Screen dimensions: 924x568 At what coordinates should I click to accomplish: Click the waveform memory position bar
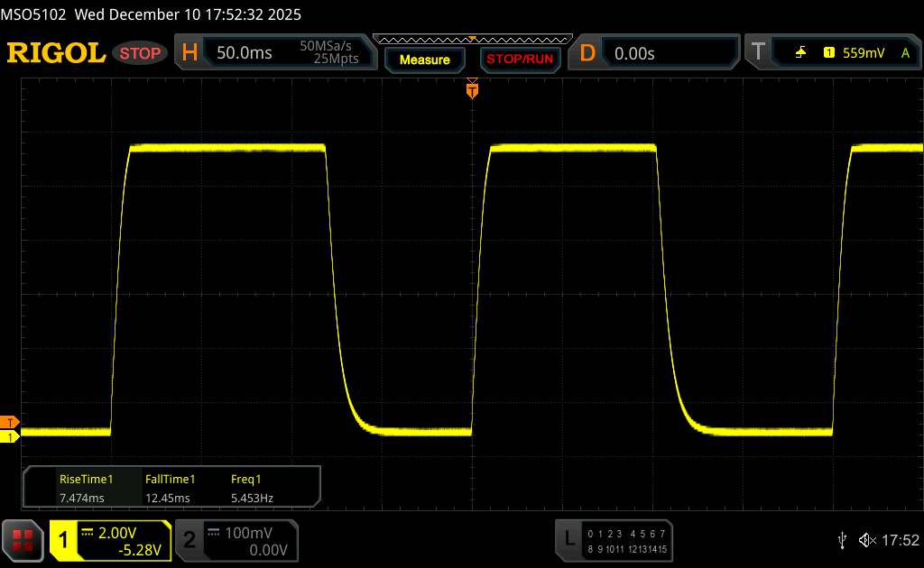472,39
